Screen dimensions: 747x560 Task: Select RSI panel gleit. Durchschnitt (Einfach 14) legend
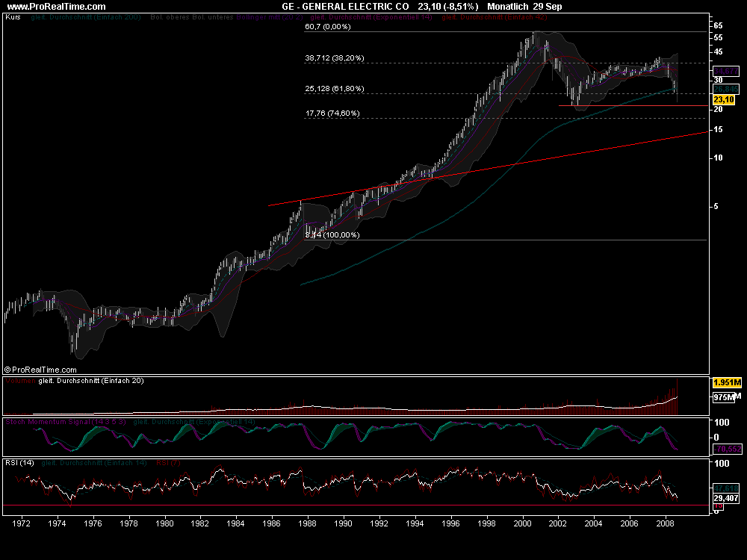click(x=94, y=462)
